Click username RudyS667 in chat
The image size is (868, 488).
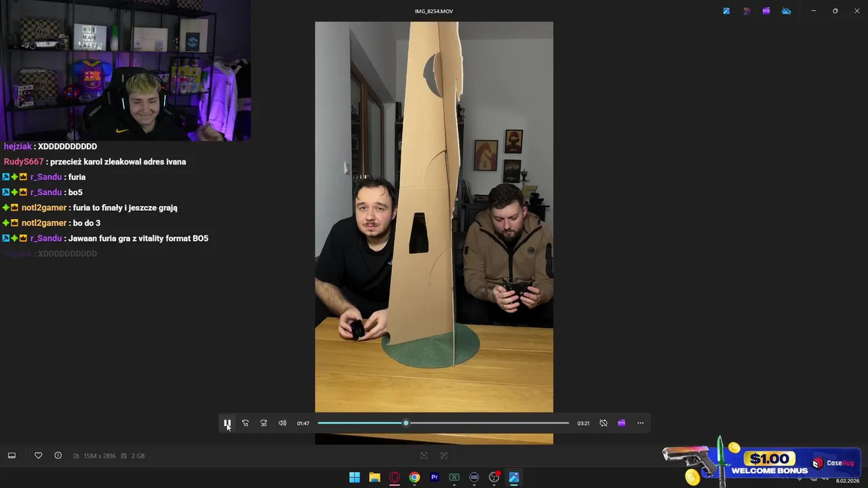[24, 162]
